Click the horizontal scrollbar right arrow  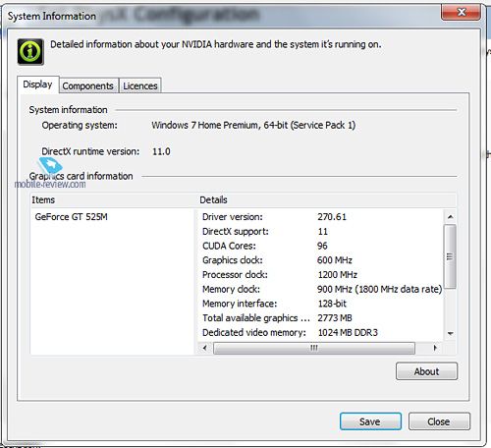coord(435,348)
